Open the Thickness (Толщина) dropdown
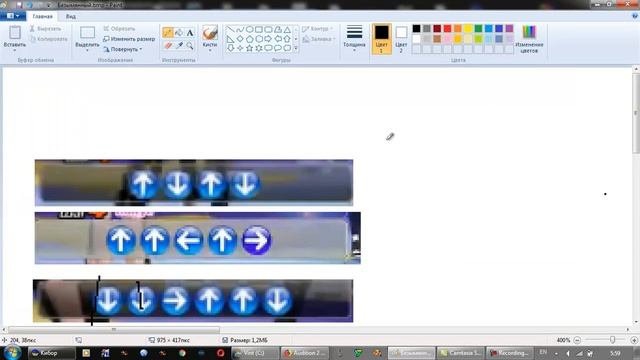Image resolution: width=640 pixels, height=360 pixels. click(354, 39)
